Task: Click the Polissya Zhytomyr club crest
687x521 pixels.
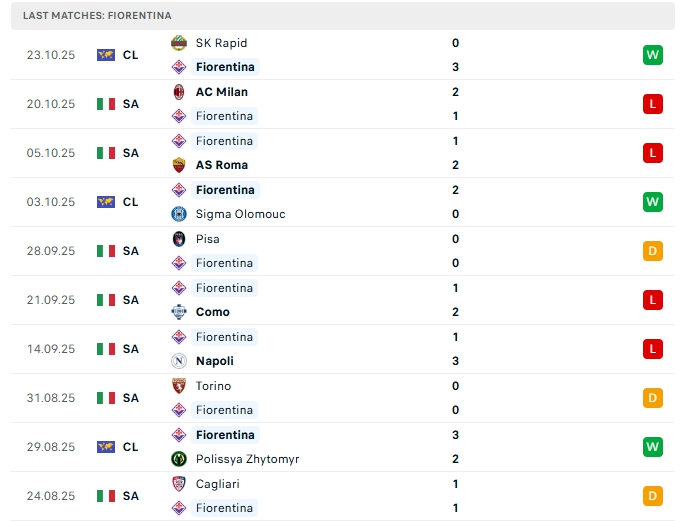Action: (x=179, y=459)
